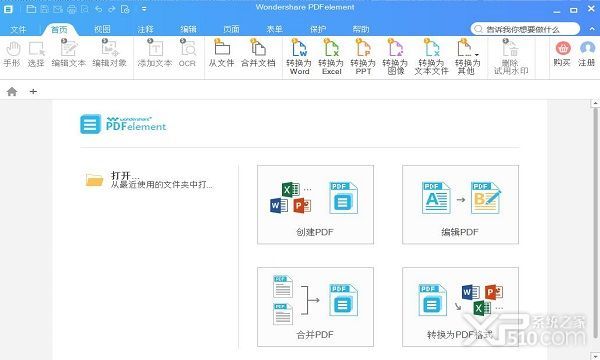The width and height of the screenshot is (600, 360).
Task: Switch to the Home (首页) tab
Action: point(59,29)
